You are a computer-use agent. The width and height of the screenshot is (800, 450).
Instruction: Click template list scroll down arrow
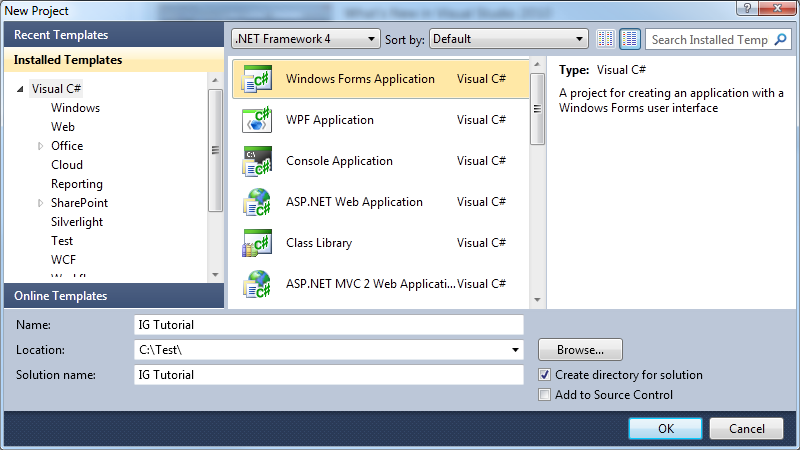(537, 300)
